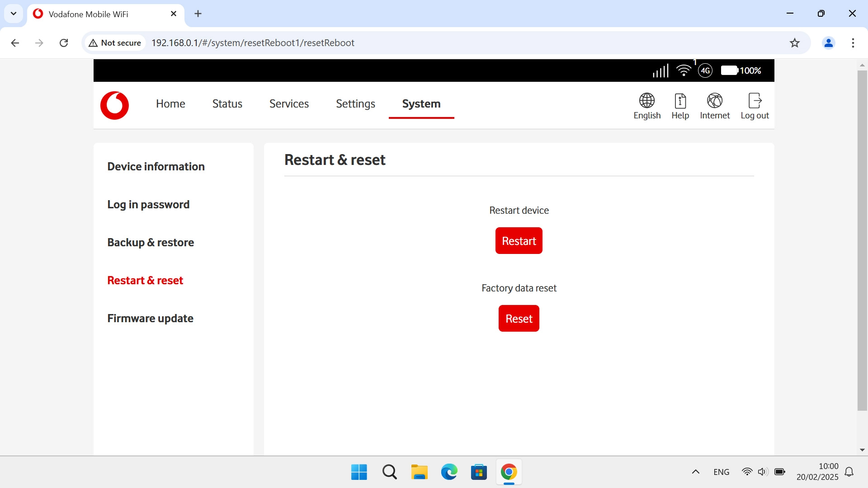Open Backup & restore section
This screenshot has height=488, width=868.
pyautogui.click(x=151, y=242)
